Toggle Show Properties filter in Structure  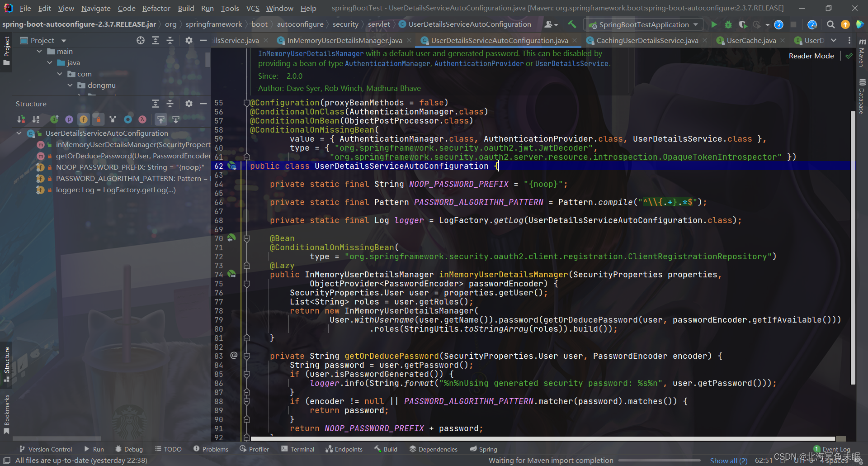tap(69, 119)
